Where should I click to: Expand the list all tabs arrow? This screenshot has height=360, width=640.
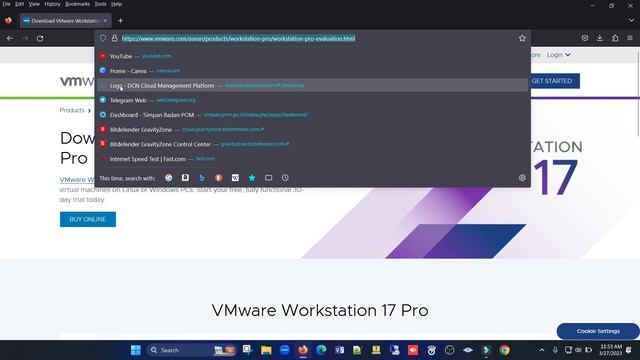pos(631,20)
